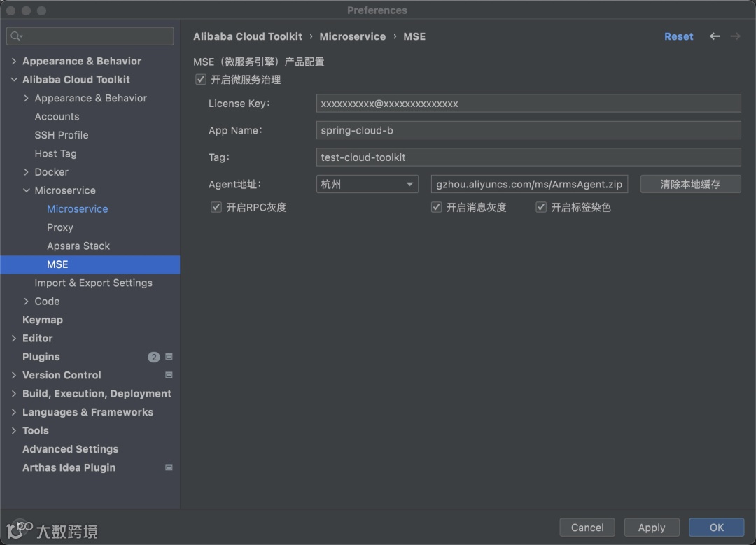
Task: Select the highlighted MSE tree item
Action: [x=90, y=264]
